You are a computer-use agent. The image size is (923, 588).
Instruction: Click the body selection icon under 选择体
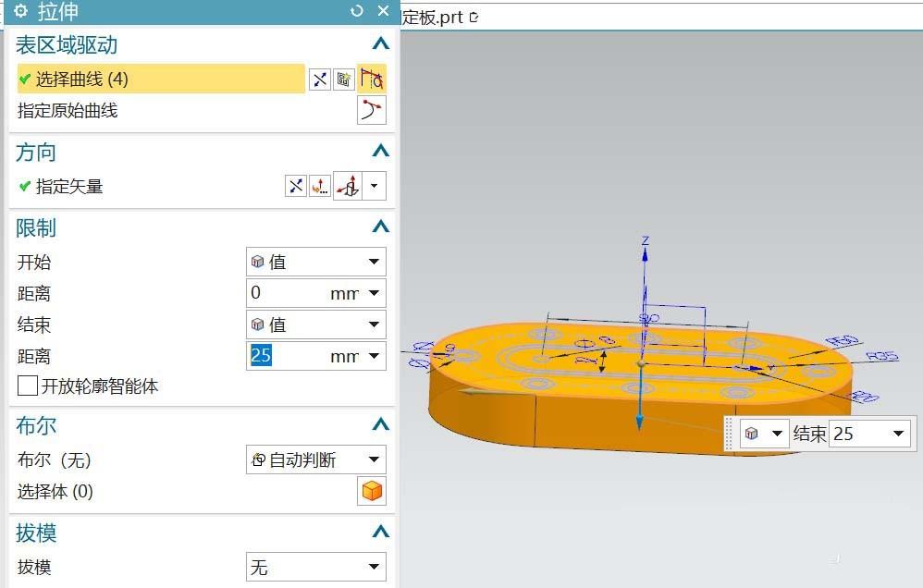click(x=371, y=491)
